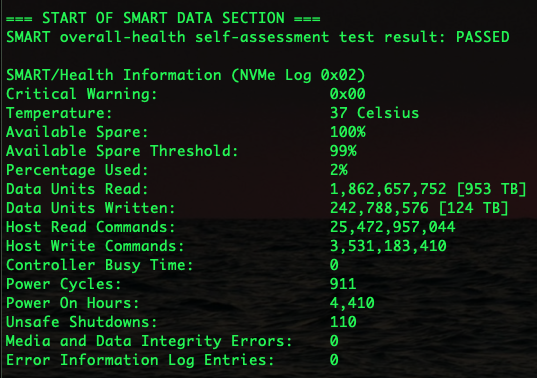
Task: Click the Host Write Commands value 3,531,183,410
Action: [388, 246]
